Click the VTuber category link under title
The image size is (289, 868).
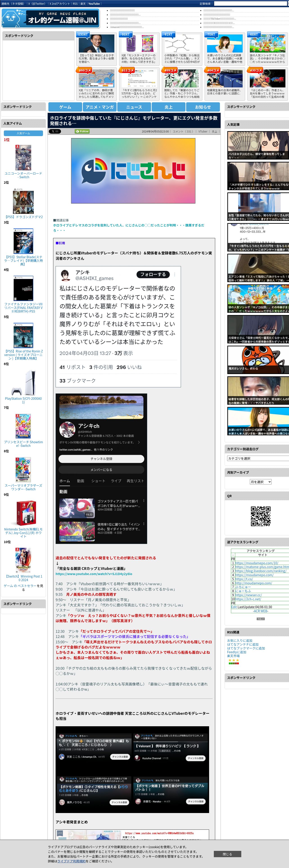pyautogui.click(x=203, y=131)
